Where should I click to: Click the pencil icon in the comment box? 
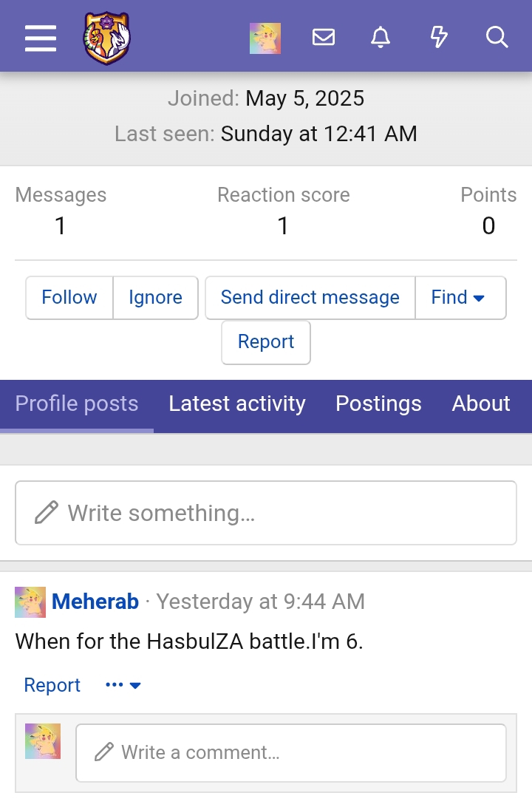(x=104, y=752)
